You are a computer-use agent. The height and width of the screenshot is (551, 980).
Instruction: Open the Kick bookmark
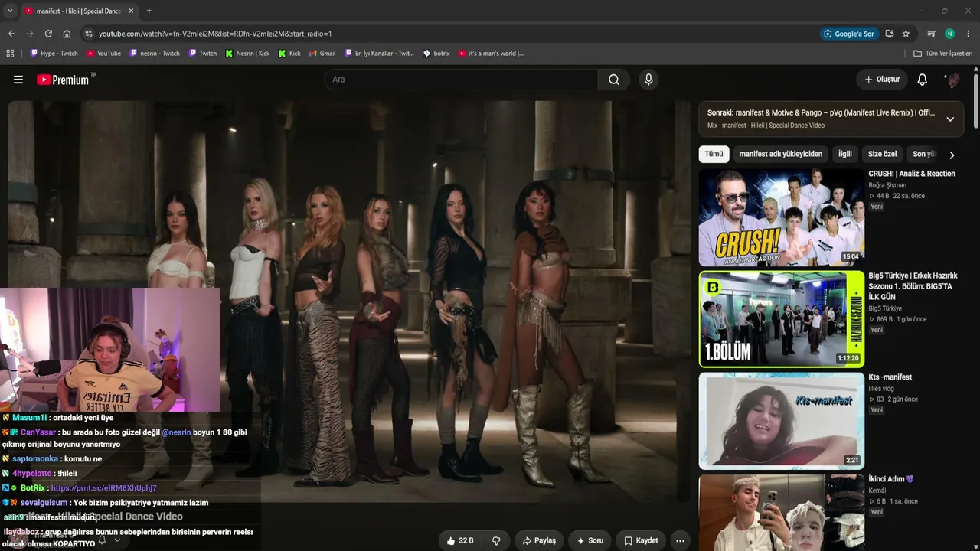(x=289, y=54)
